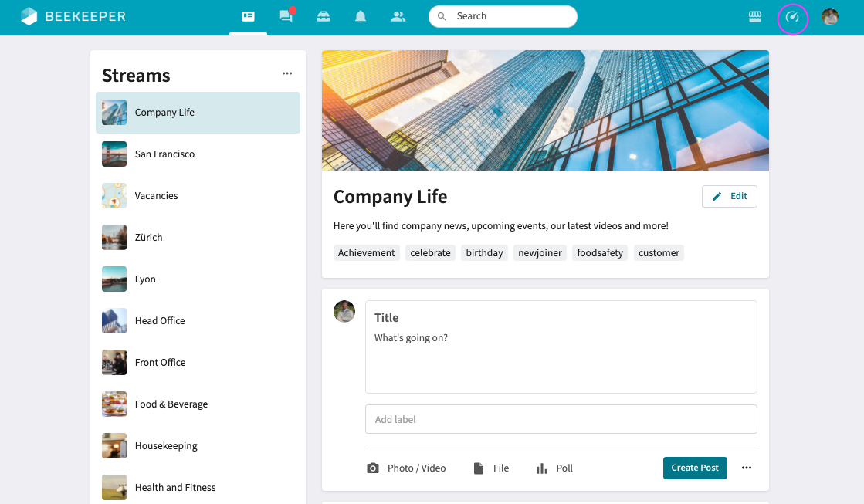Screen dimensions: 864x504
Task: Open the user profile avatar menu
Action: point(830,17)
